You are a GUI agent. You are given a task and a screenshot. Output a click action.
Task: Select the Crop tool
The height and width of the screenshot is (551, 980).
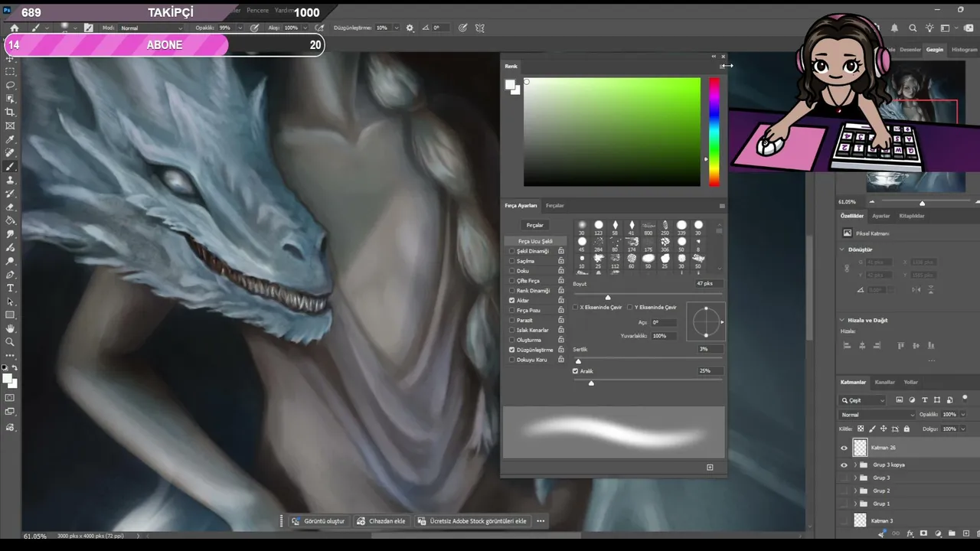[10, 112]
